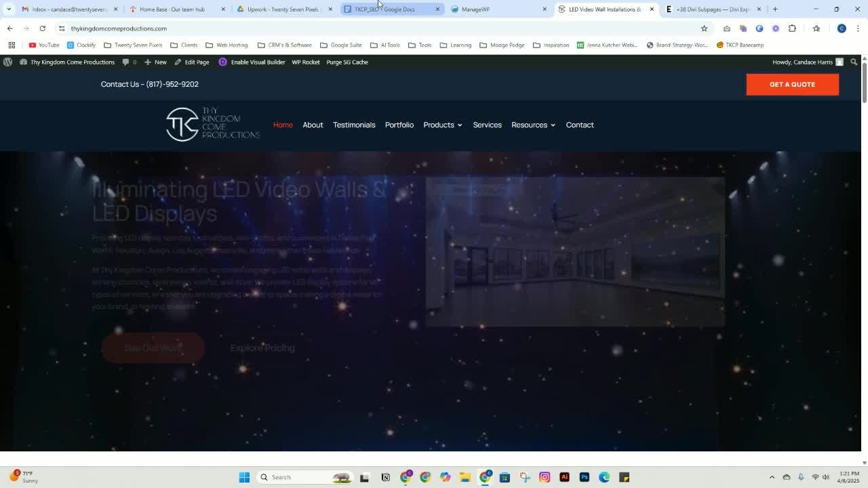Launch Photoshop from the taskbar
Viewport: 868px width, 488px height.
click(x=584, y=477)
